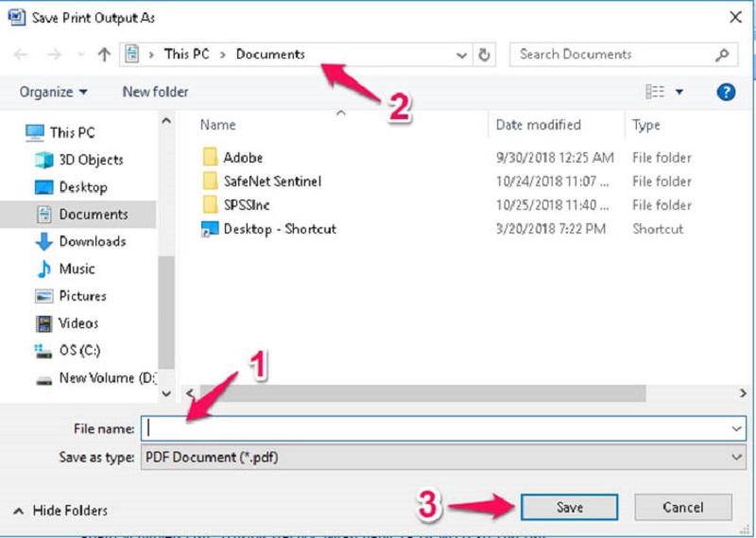Select This PC in navigation pane
The width and height of the screenshot is (756, 538).
(60, 132)
